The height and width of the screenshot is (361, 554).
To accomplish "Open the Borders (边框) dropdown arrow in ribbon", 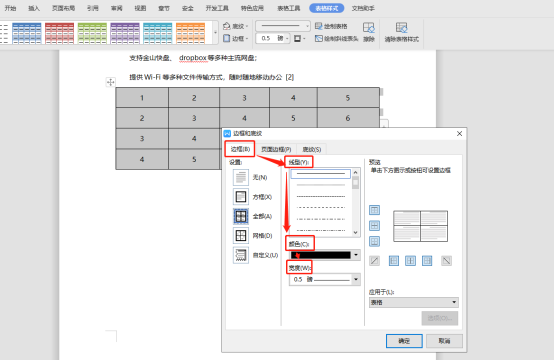I will point(247,39).
